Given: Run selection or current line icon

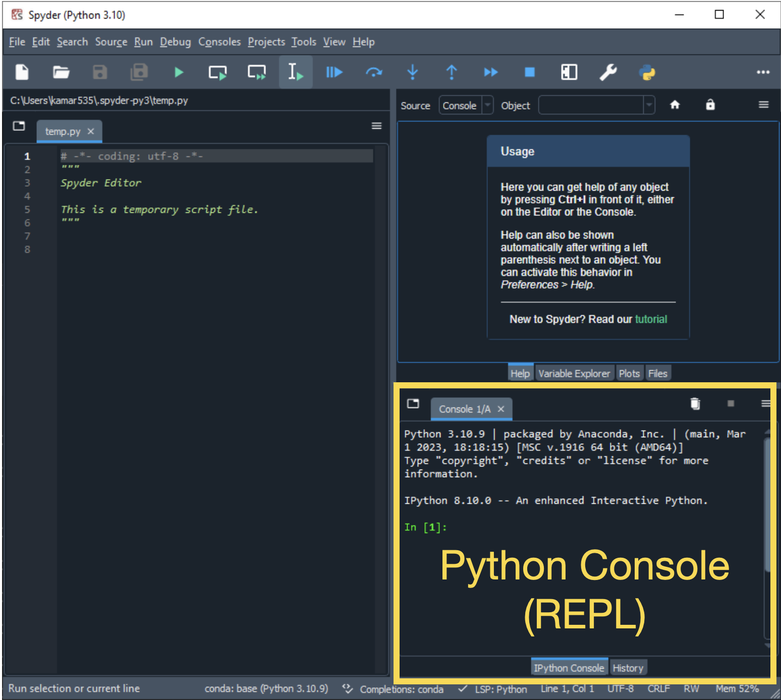Looking at the screenshot, I should click(296, 72).
